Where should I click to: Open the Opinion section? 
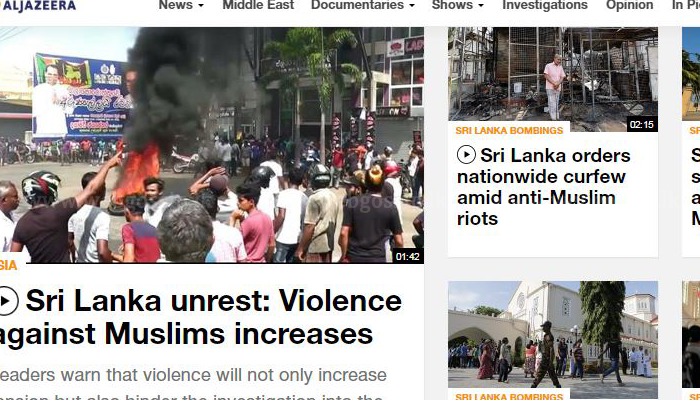coord(629,5)
